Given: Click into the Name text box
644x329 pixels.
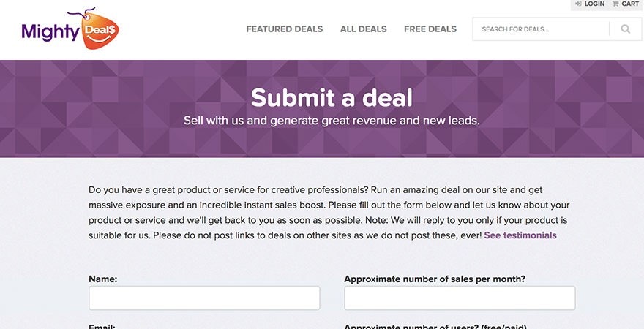Looking at the screenshot, I should 204,298.
